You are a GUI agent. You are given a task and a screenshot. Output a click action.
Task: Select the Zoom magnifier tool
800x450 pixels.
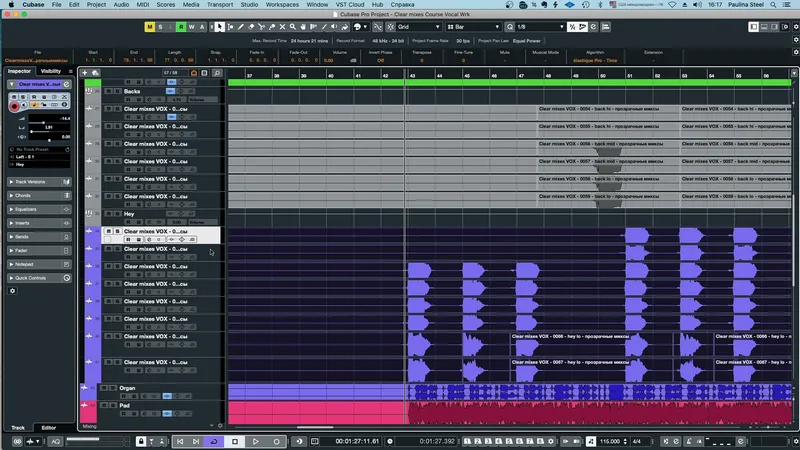tap(293, 27)
